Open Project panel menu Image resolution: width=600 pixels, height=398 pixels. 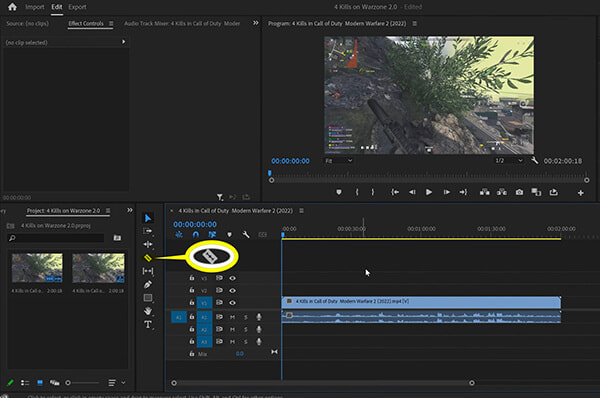click(x=108, y=210)
